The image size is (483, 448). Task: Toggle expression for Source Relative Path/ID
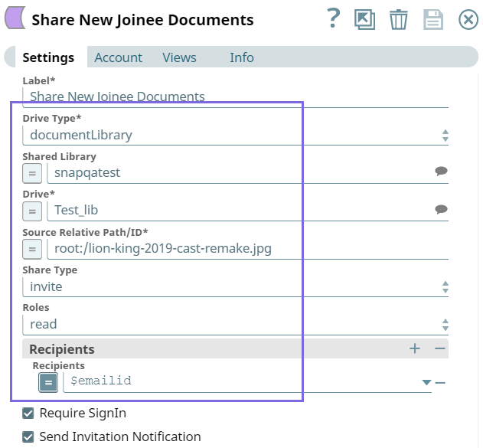pos(32,249)
